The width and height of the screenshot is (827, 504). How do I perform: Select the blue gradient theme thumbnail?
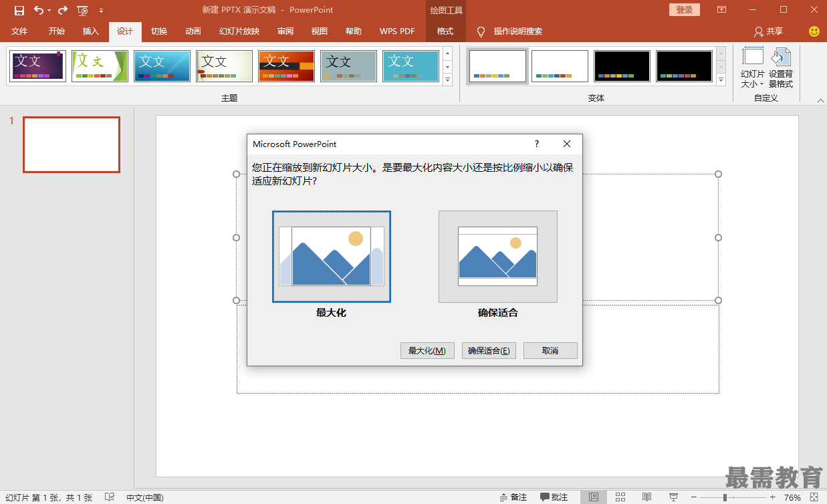pos(162,66)
